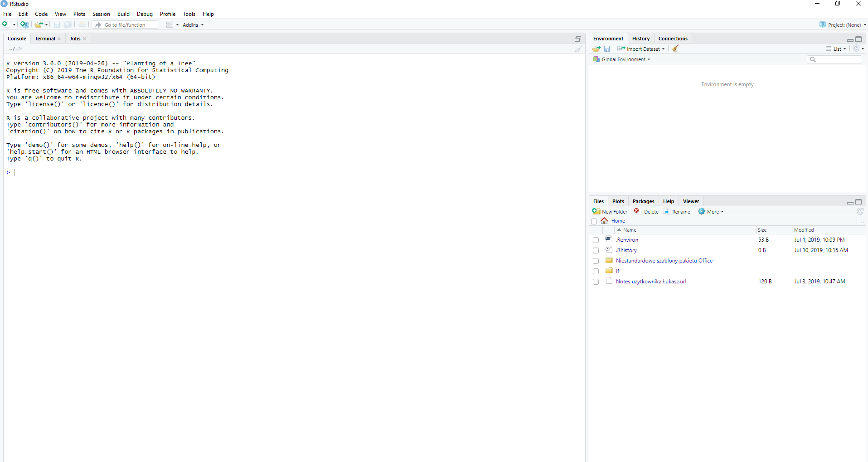Check the select-all checkbox beside Home

[x=594, y=221]
